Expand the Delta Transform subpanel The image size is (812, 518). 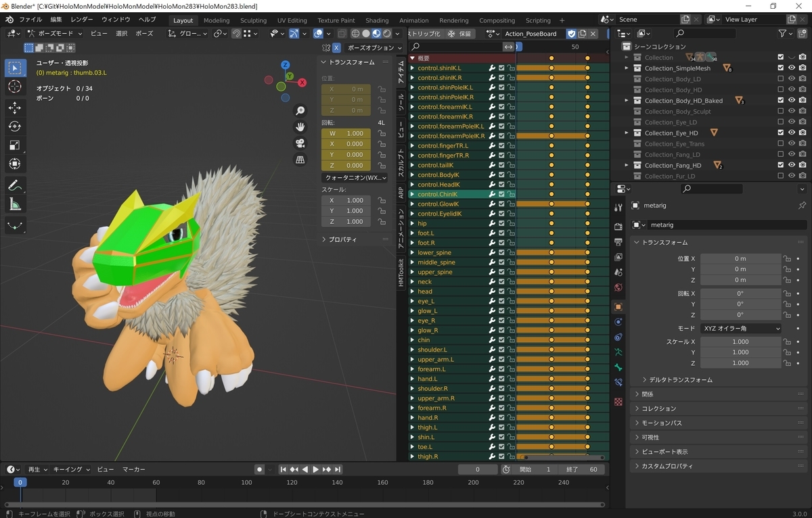[680, 380]
